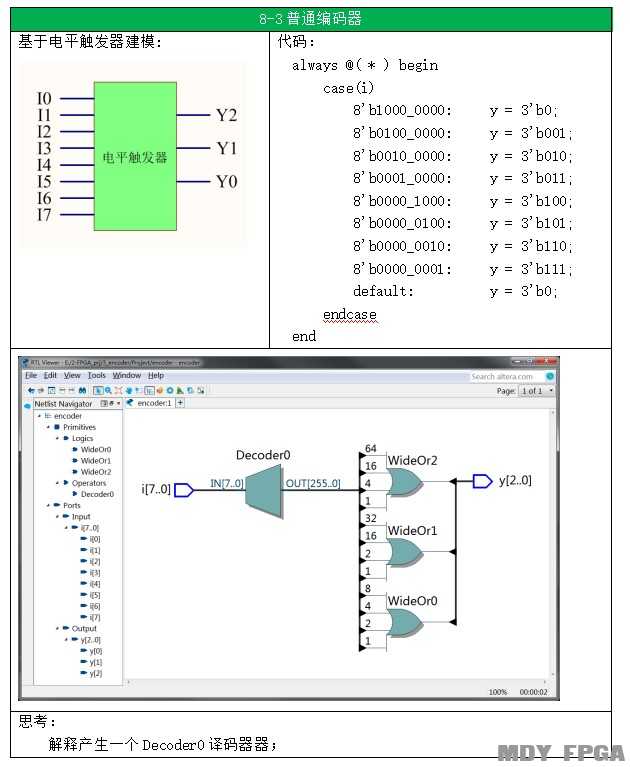
Task: Select the WideOr2 gate in schematic
Action: [404, 483]
